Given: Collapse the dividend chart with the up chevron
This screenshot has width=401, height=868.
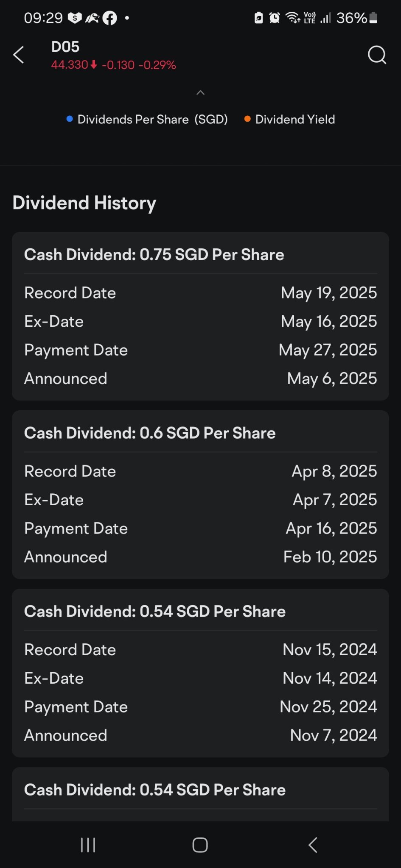Looking at the screenshot, I should tap(200, 93).
